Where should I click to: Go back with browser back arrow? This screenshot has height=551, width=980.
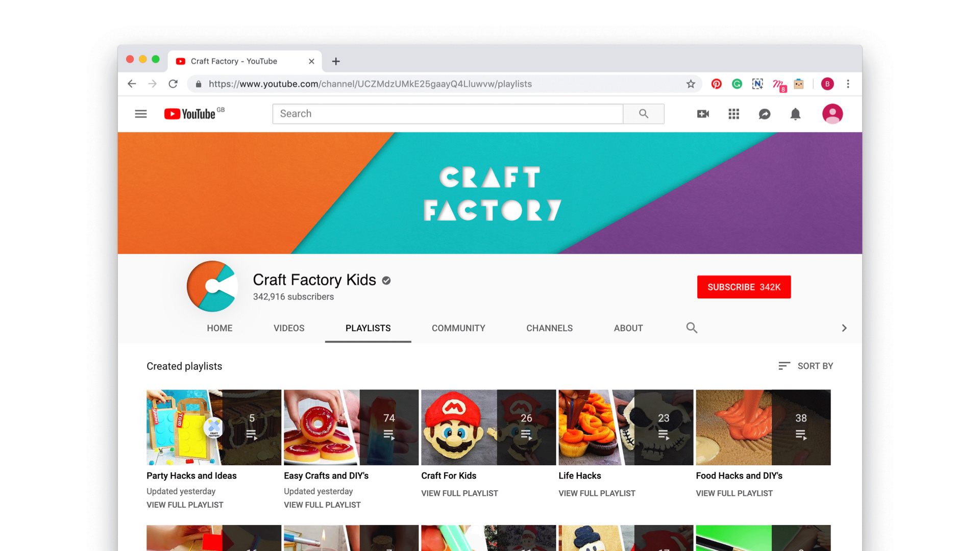132,84
